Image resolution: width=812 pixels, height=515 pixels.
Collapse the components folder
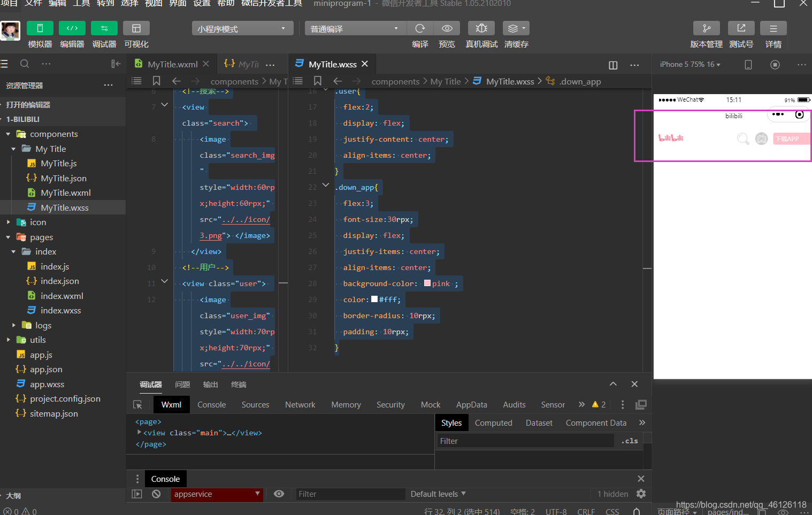coord(8,134)
